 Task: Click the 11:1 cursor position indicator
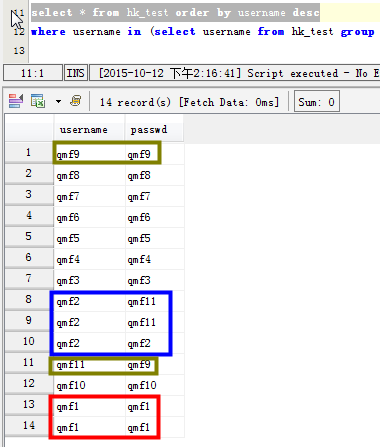[33, 73]
